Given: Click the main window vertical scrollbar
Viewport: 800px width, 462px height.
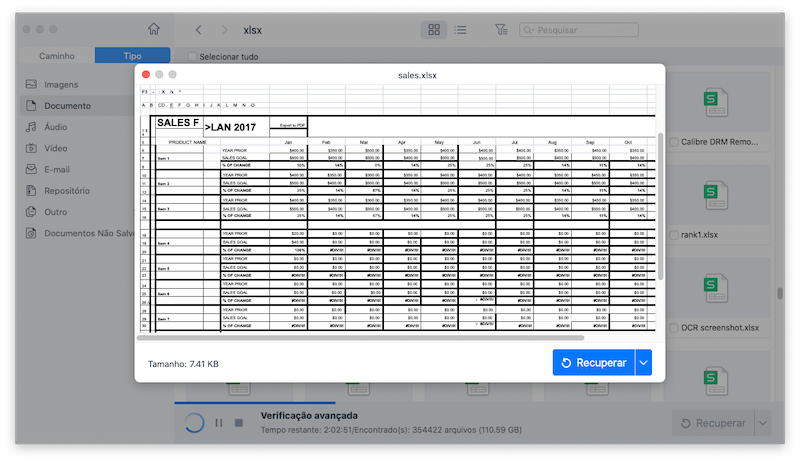Looking at the screenshot, I should (x=780, y=294).
